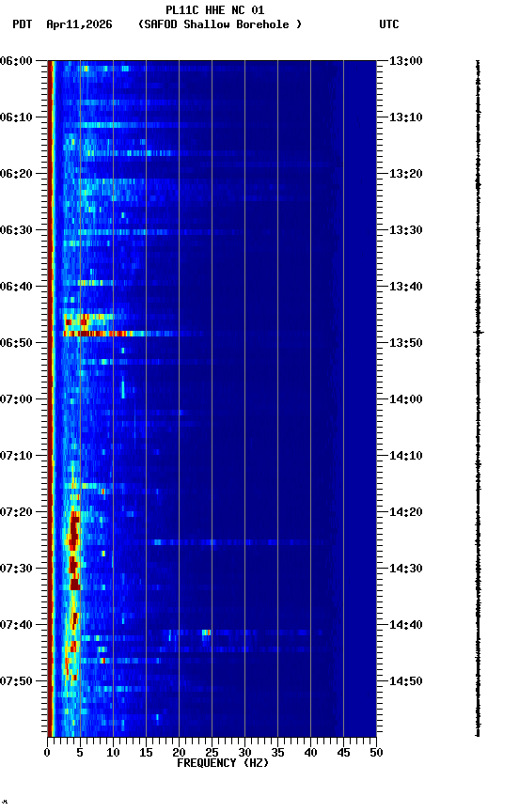
Task: Click the '06:10' PDT time label
Action: pos(16,117)
